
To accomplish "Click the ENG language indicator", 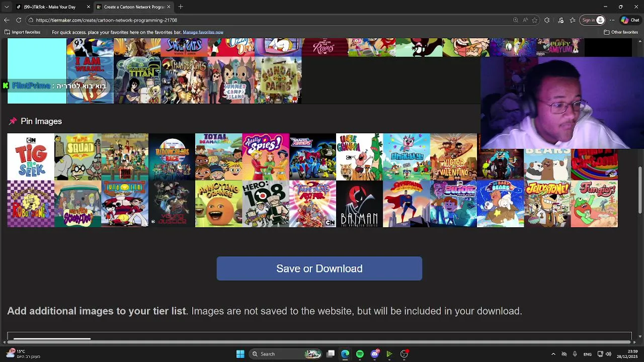I will (x=588, y=354).
